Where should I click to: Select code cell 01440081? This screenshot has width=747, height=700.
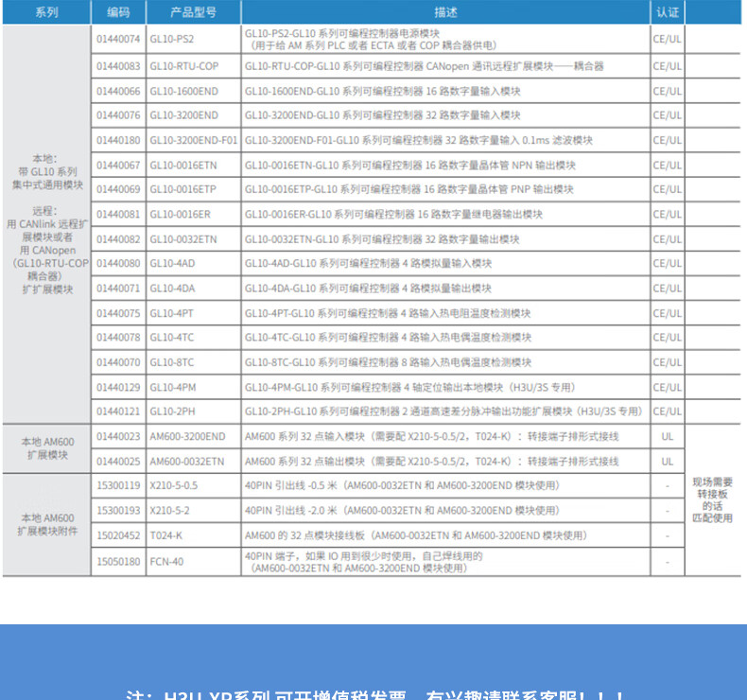pyautogui.click(x=118, y=215)
